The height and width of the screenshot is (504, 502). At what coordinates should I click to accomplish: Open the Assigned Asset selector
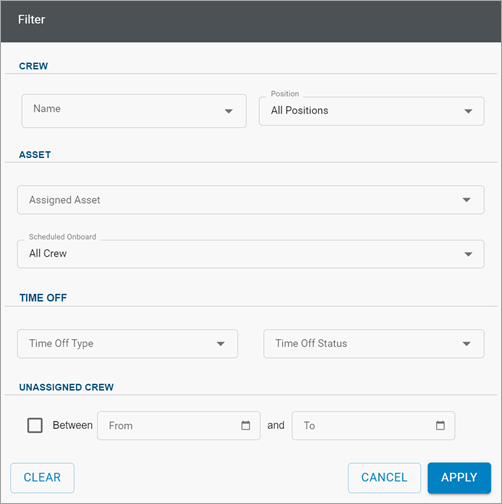tap(251, 200)
